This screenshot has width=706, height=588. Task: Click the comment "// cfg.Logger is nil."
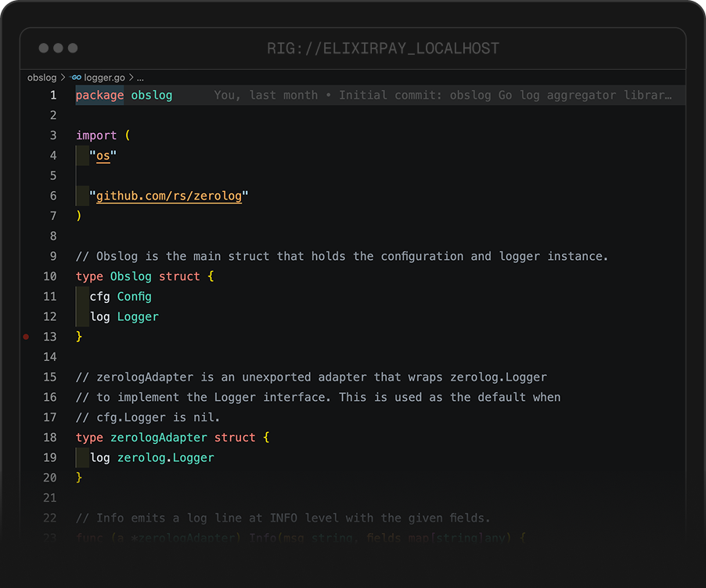coord(148,417)
